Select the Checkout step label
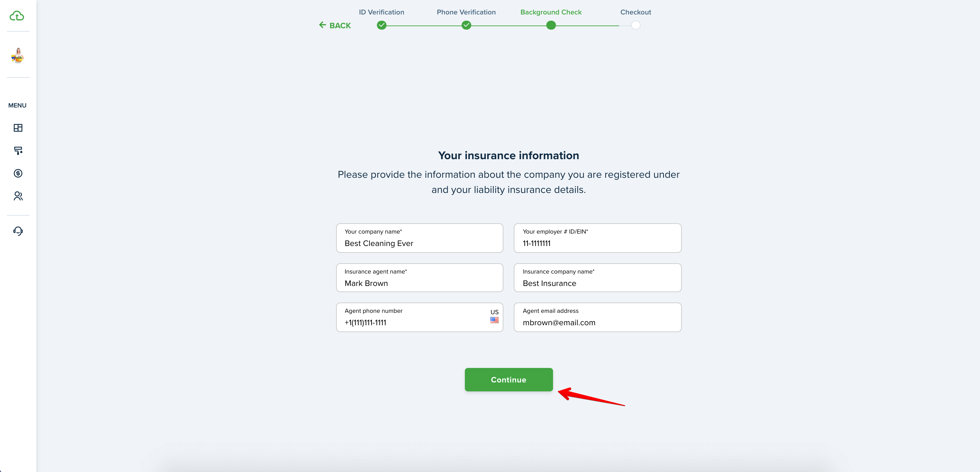Screen dimensions: 980x472 [635, 12]
